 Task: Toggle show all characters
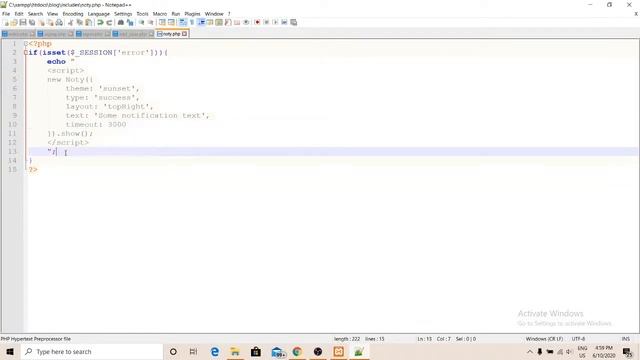point(191,22)
